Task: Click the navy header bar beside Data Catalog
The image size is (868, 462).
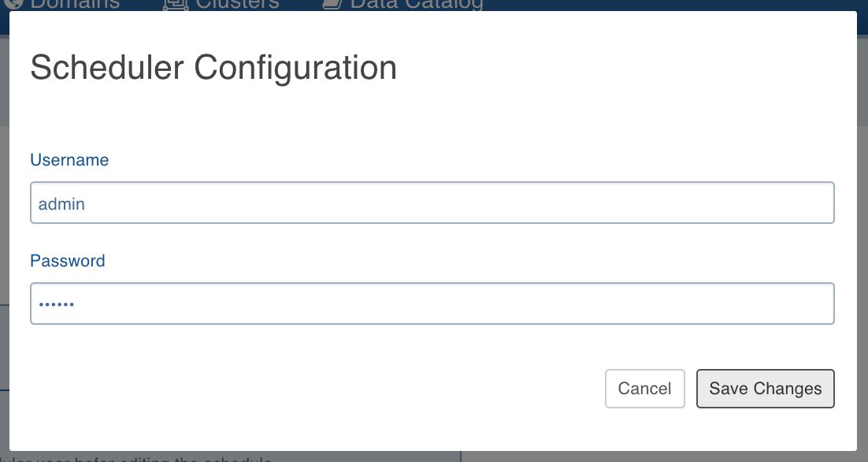Action: click(664, 5)
